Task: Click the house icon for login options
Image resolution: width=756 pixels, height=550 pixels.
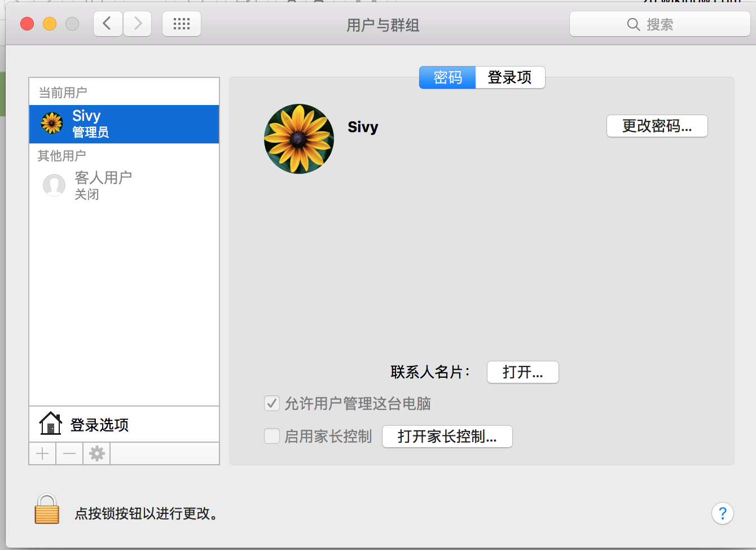Action: 51,424
